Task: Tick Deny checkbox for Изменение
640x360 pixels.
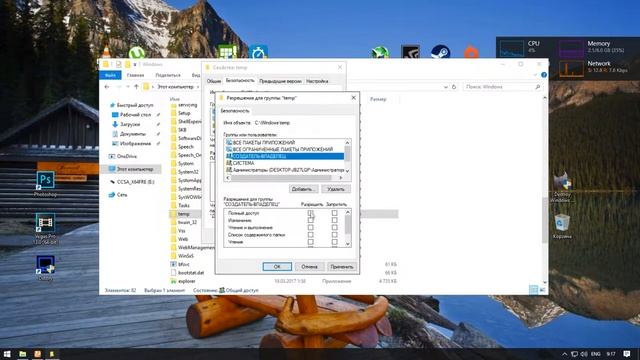Action: click(x=334, y=220)
